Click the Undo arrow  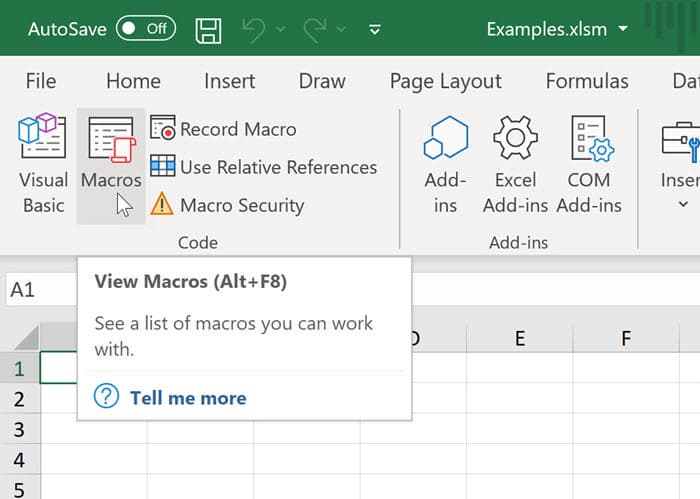coord(254,29)
